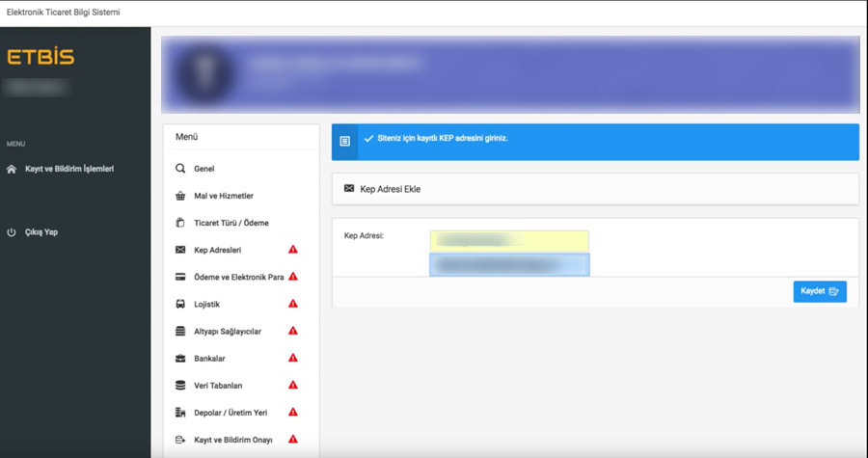Go to Kayıt ve Bildirim Onayı
This screenshot has height=458, width=868.
pos(233,441)
